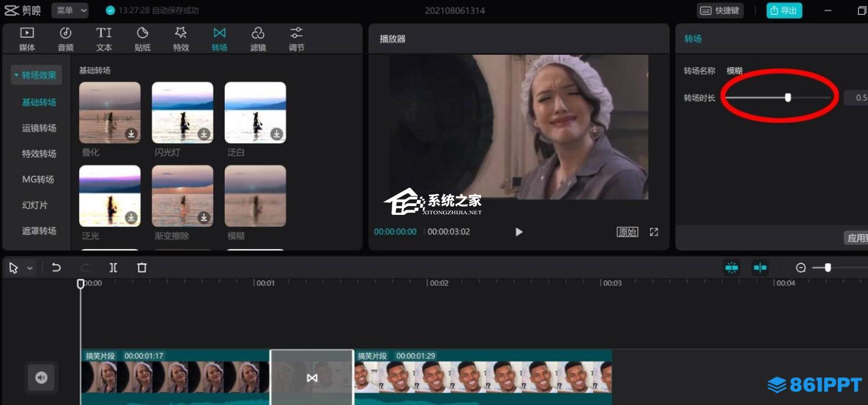Select the split clip tool
The image size is (868, 405).
point(113,267)
